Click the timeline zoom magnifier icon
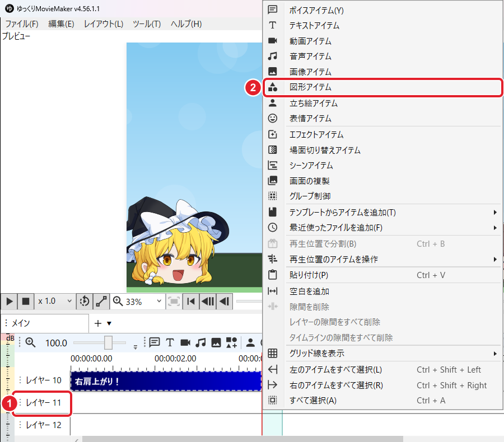Image resolution: width=504 pixels, height=442 pixels. point(31,342)
